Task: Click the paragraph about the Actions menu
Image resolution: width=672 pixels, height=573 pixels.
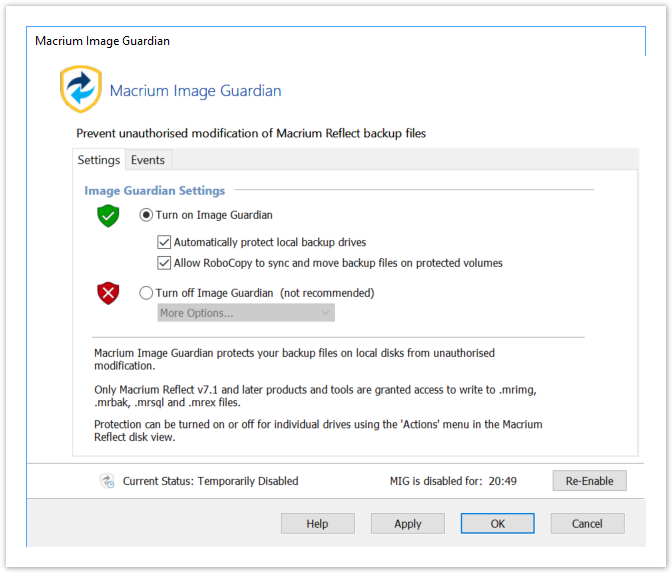Action: (x=318, y=431)
